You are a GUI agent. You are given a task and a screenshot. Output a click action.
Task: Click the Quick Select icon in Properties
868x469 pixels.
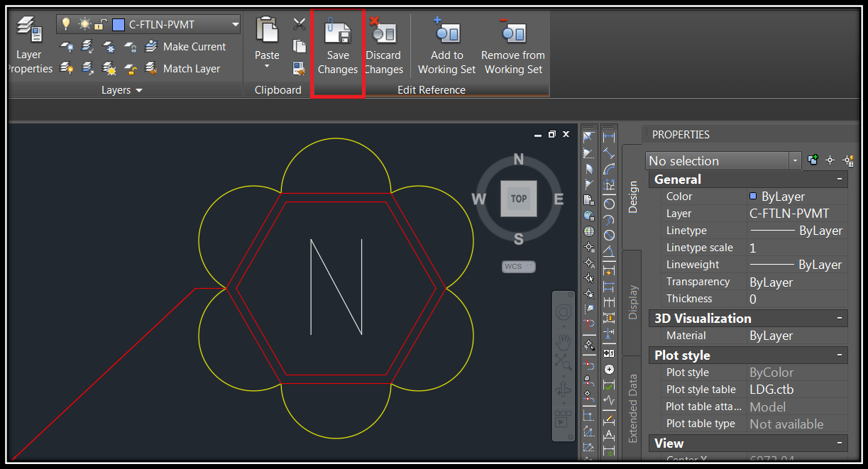847,160
